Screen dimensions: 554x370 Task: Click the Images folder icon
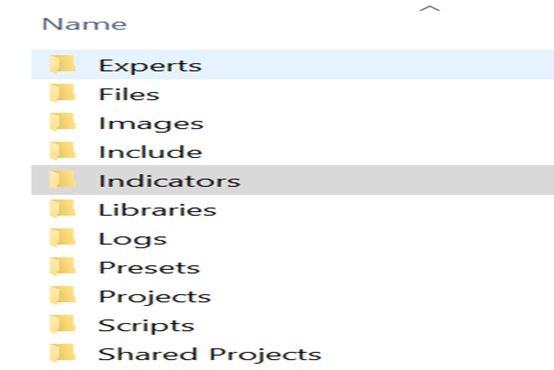pyautogui.click(x=62, y=122)
